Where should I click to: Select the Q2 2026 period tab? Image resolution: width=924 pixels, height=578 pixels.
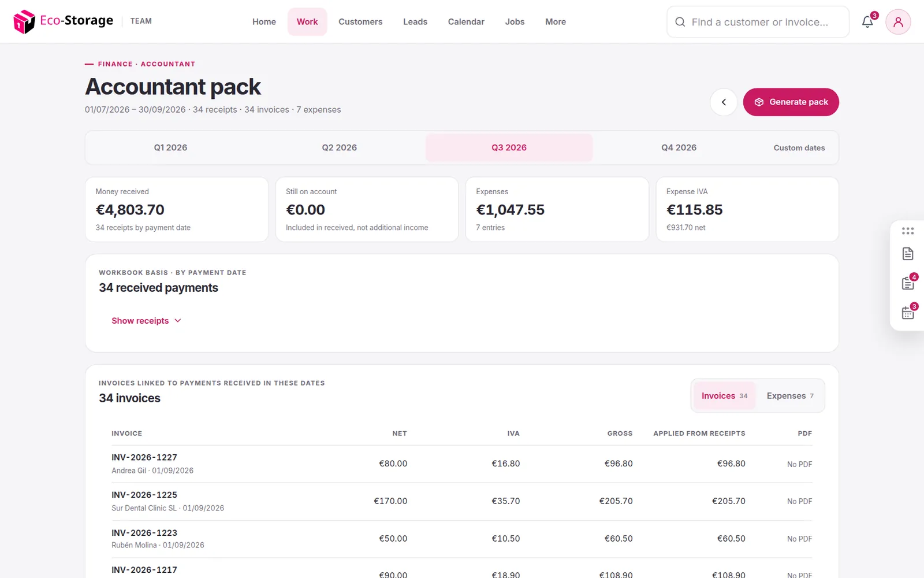[x=340, y=147]
